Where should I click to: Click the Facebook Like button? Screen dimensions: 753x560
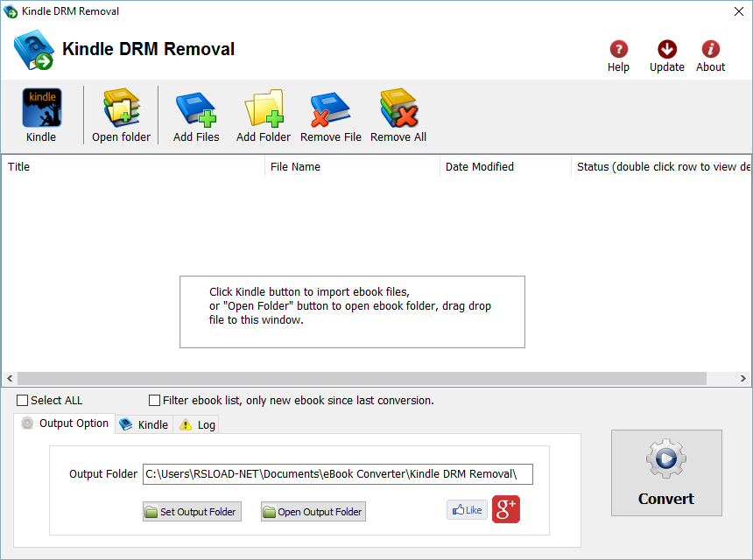click(467, 509)
